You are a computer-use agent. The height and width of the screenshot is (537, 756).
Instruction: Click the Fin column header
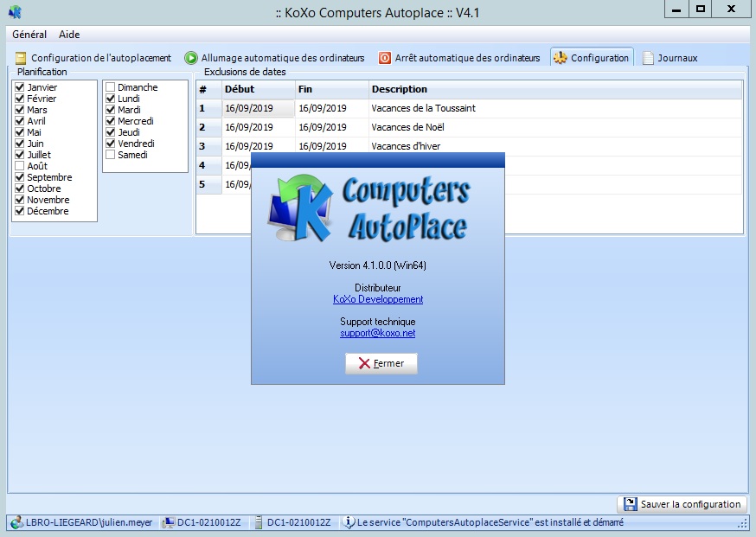pyautogui.click(x=331, y=89)
